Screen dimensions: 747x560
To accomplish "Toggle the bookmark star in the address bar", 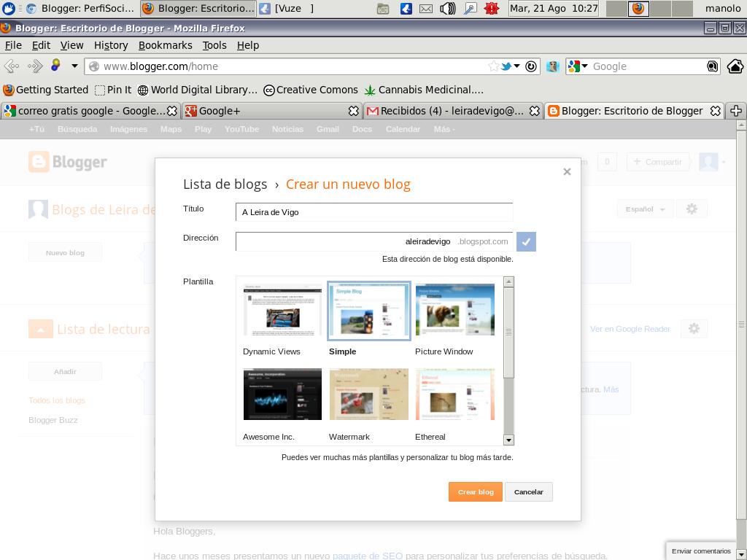I will tap(492, 66).
